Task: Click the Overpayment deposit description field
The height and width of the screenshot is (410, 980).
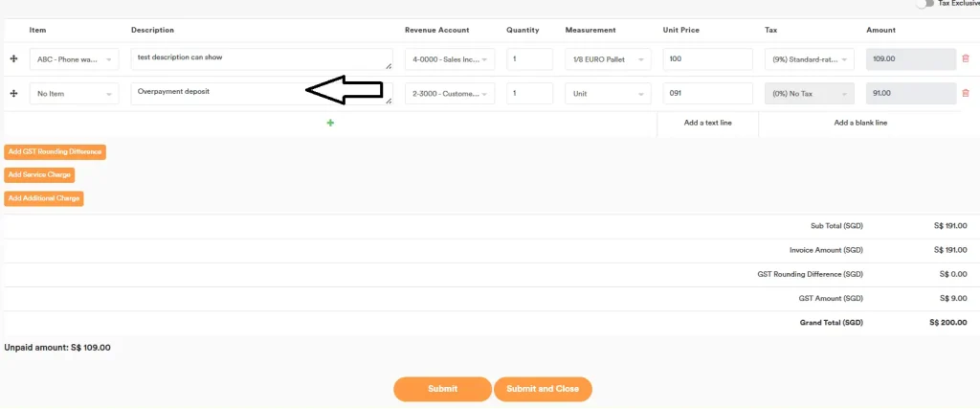Action: coord(220,93)
